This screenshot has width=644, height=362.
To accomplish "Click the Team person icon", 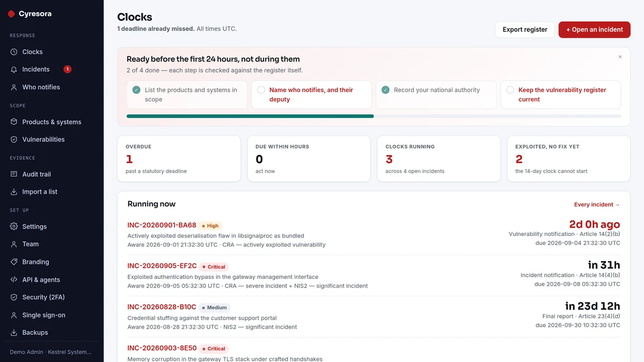I will click(14, 244).
